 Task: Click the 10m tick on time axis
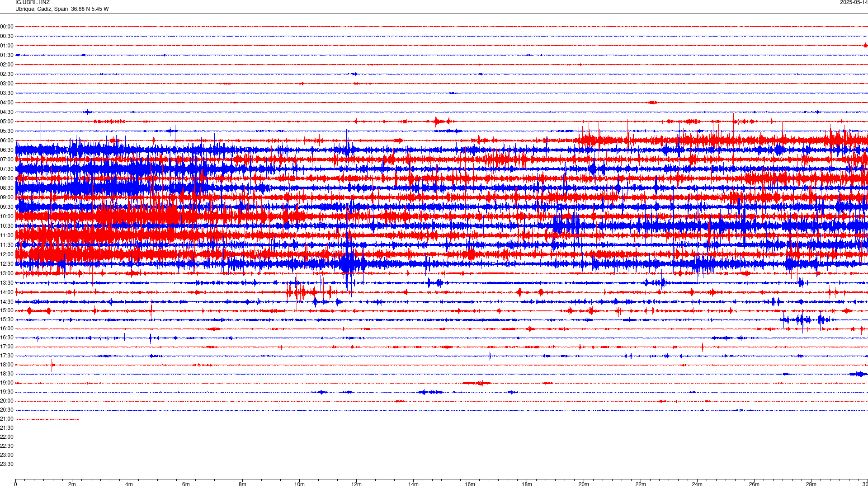point(300,484)
